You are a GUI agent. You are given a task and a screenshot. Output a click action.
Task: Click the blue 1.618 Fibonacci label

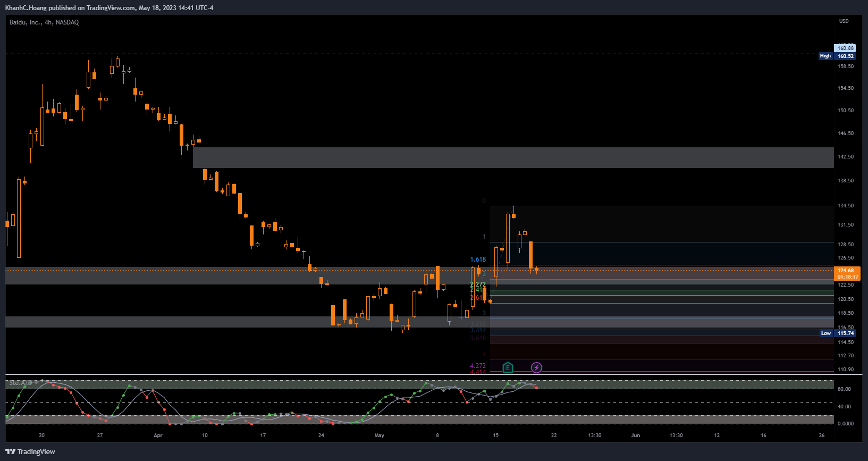(x=478, y=259)
